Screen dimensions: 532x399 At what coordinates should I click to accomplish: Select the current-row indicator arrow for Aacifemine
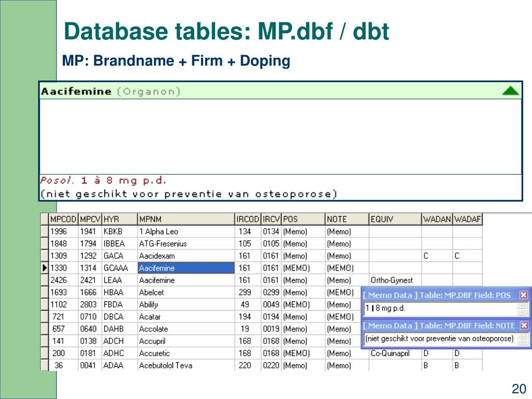coord(45,268)
